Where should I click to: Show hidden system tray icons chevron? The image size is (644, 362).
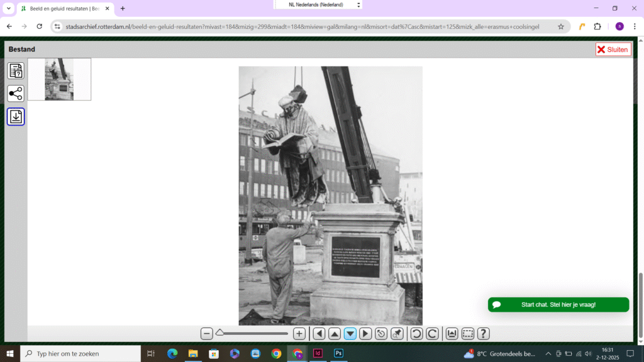(548, 354)
